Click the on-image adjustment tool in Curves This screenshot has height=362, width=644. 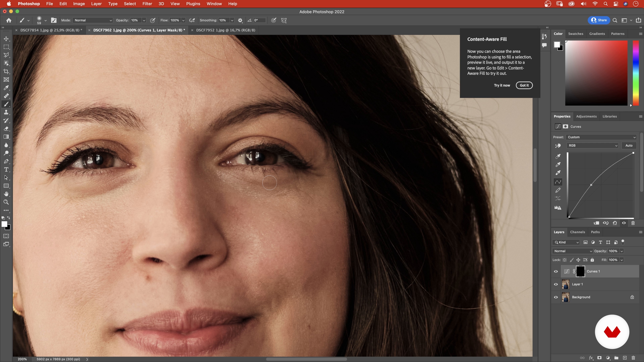(558, 146)
